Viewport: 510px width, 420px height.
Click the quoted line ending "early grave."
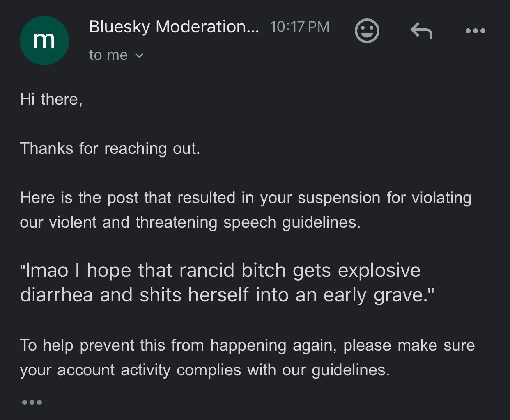coord(227,295)
